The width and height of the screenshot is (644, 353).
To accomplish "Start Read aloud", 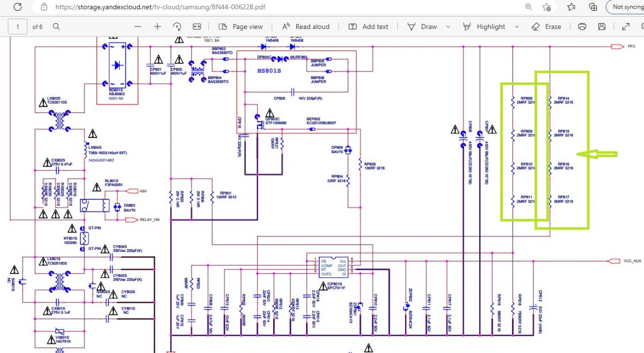I will [305, 26].
